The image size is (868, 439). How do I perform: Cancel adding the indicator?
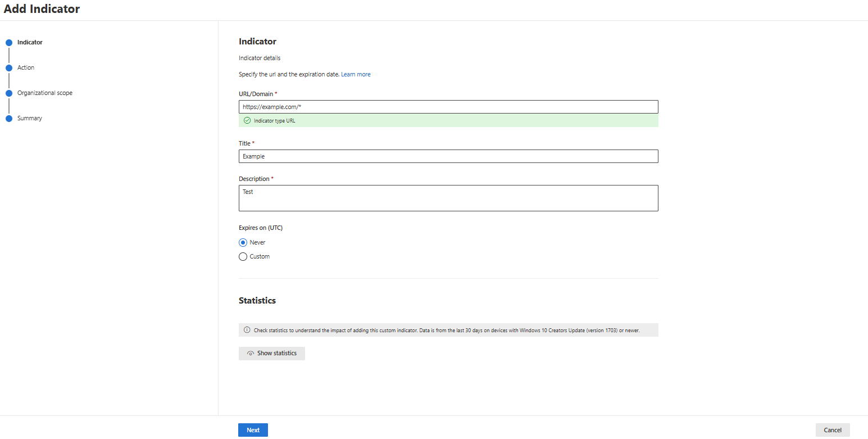[x=833, y=430]
